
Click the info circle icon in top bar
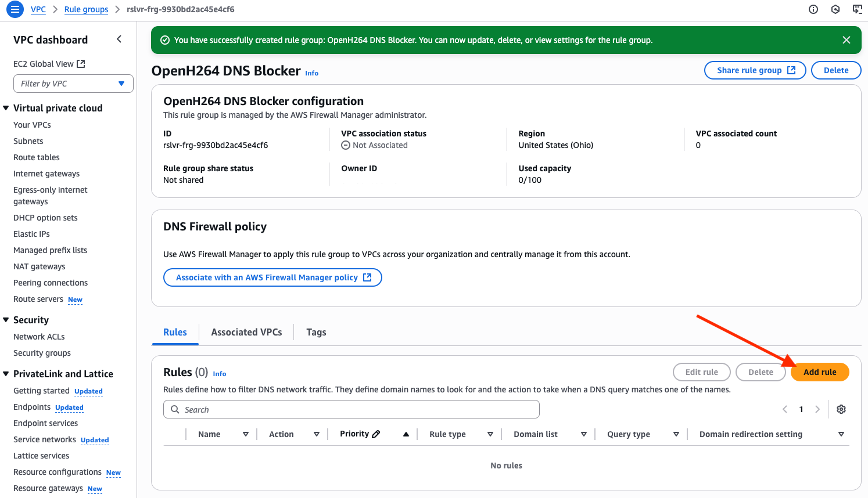click(x=813, y=9)
